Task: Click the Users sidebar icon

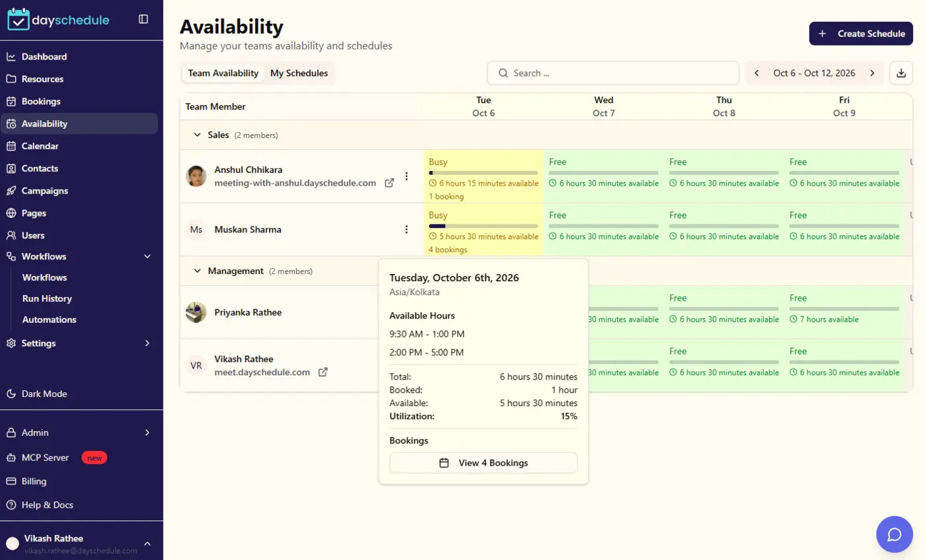Action: 11,235
